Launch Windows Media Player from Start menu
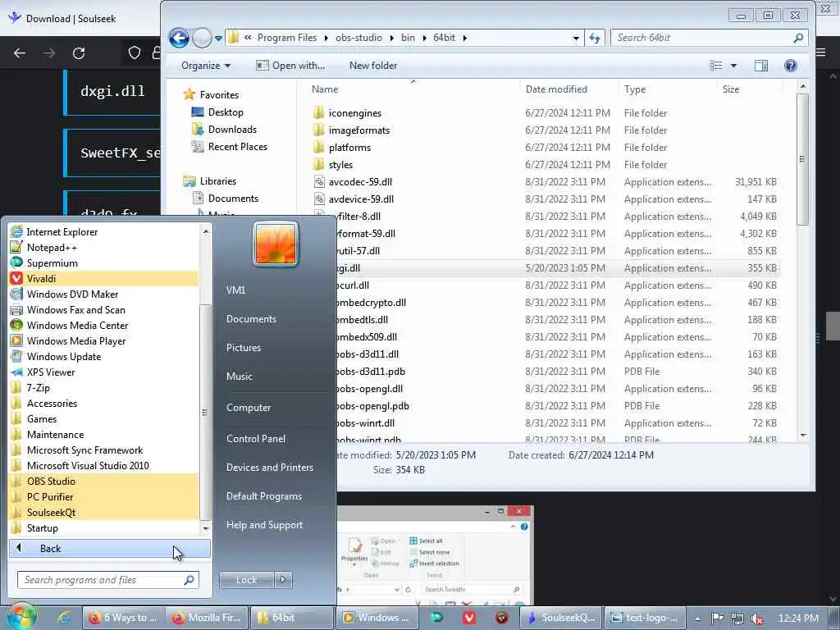The width and height of the screenshot is (840, 630). (x=104, y=340)
